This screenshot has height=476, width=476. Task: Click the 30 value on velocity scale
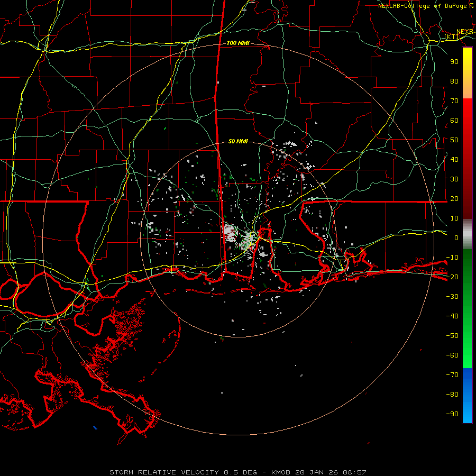[x=454, y=179]
